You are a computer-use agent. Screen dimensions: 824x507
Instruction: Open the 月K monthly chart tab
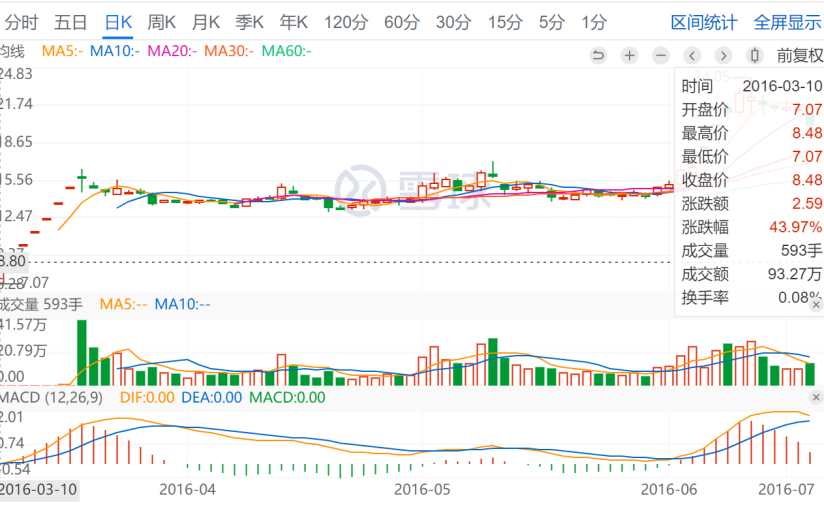(206, 22)
